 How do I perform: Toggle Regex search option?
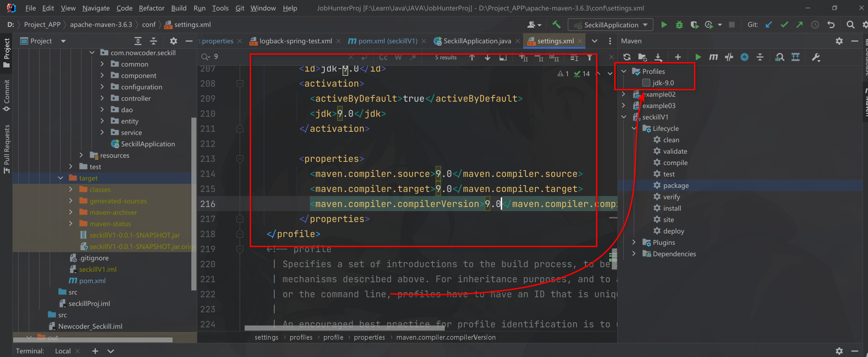pyautogui.click(x=413, y=57)
